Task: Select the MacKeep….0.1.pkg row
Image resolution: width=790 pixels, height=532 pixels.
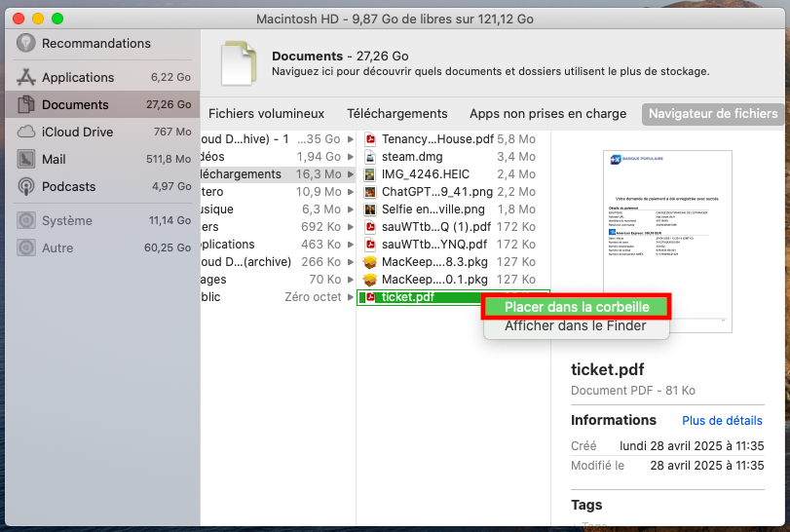Action: (x=453, y=280)
